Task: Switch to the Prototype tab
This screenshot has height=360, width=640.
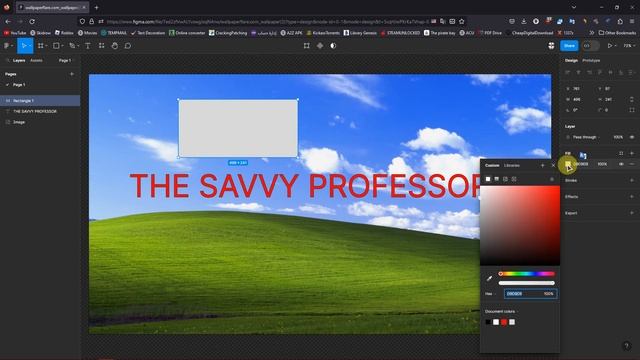Action: (591, 60)
